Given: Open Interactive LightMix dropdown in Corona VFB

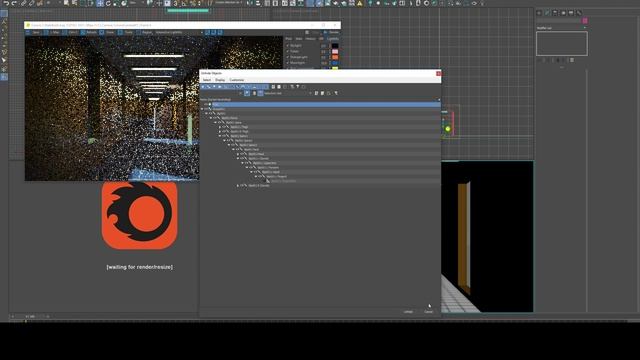Looking at the screenshot, I should pyautogui.click(x=179, y=32).
